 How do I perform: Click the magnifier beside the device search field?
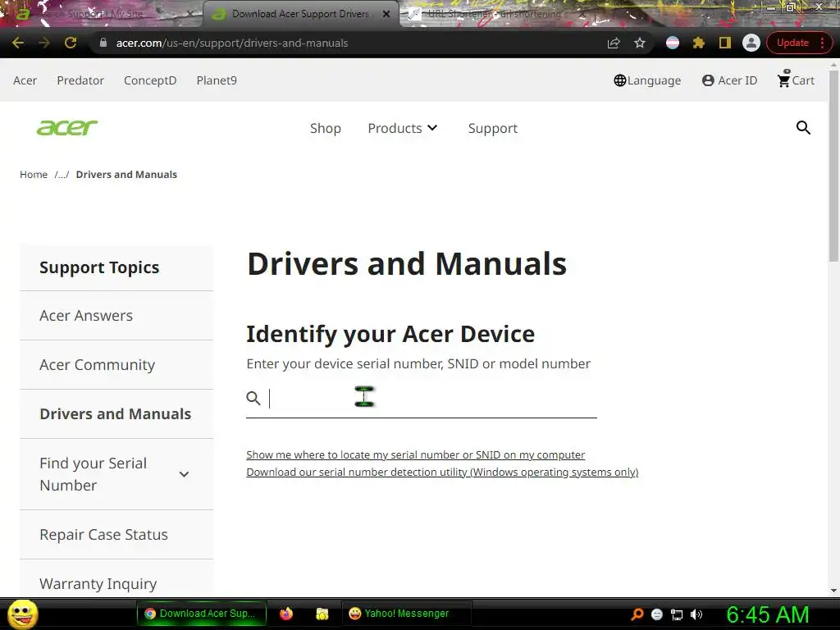pyautogui.click(x=253, y=398)
